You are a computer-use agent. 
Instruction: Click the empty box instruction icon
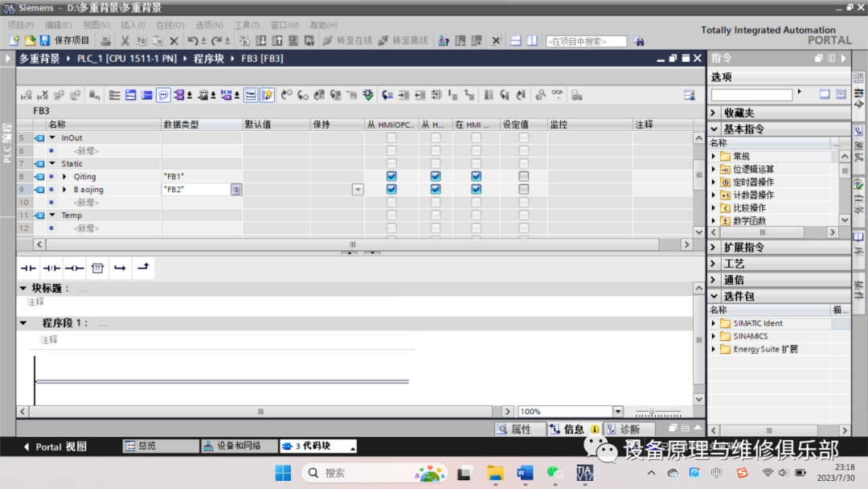click(97, 268)
